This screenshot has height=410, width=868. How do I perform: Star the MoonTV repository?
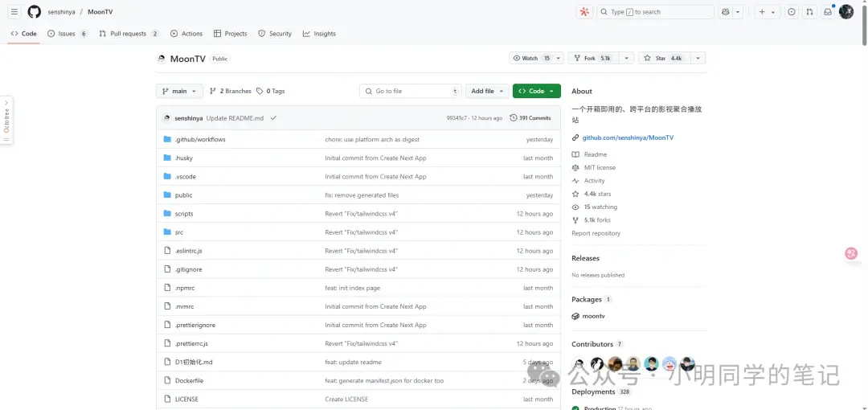tap(664, 58)
